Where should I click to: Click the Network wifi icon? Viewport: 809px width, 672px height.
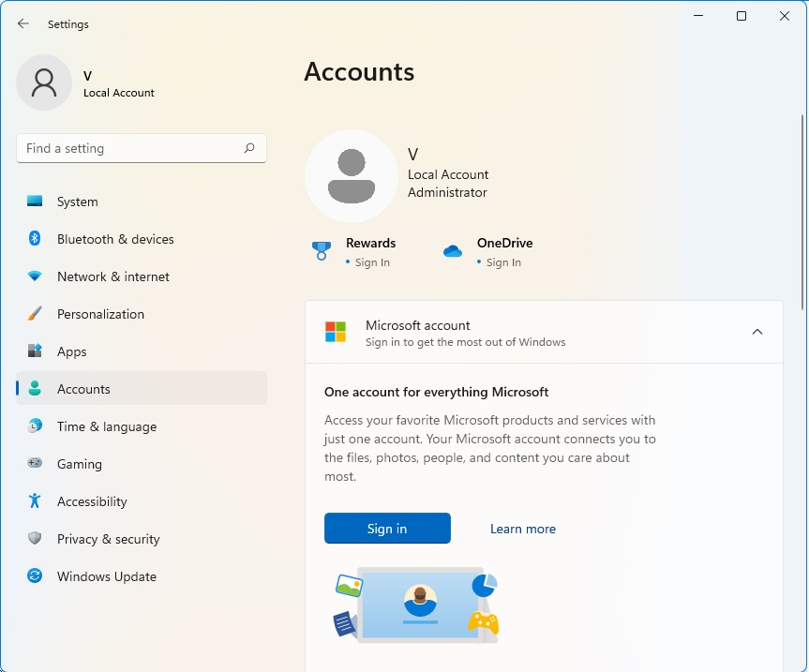(35, 276)
